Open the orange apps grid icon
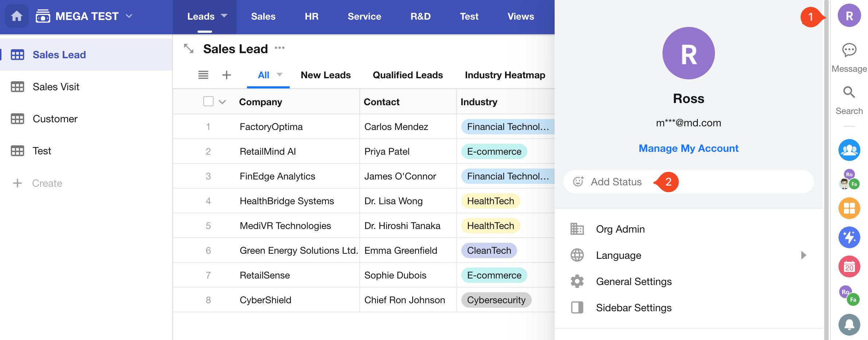 (x=849, y=208)
